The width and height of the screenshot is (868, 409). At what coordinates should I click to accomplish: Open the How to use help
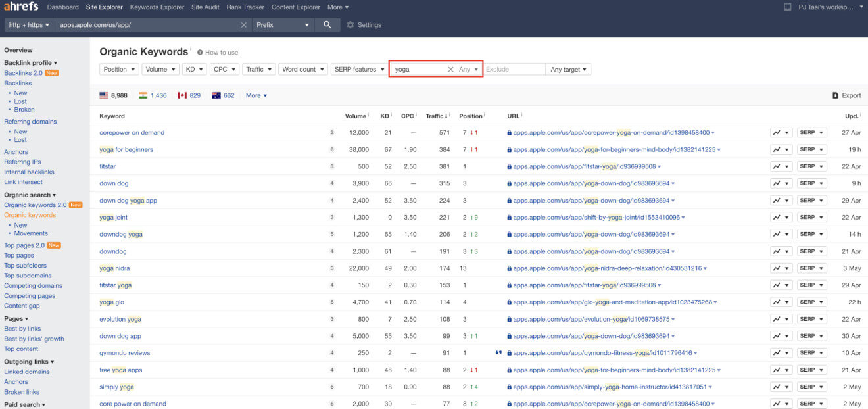[218, 53]
